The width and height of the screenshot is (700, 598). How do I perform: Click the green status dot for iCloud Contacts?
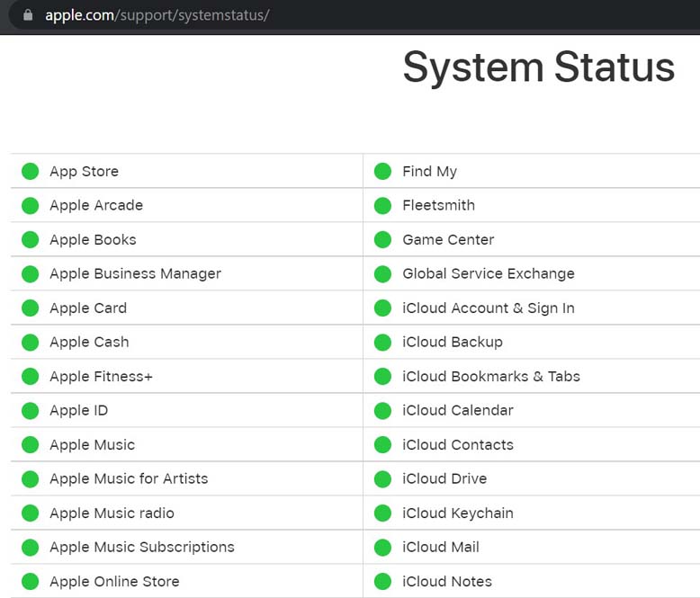coord(382,444)
